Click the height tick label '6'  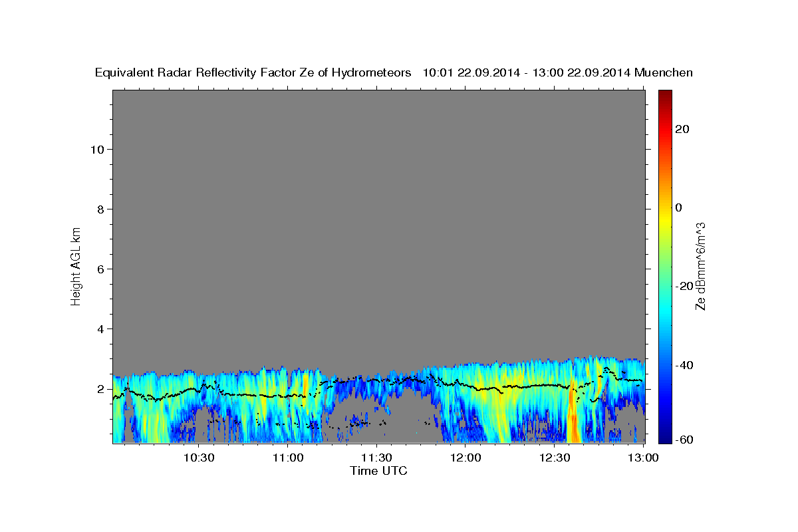point(100,269)
